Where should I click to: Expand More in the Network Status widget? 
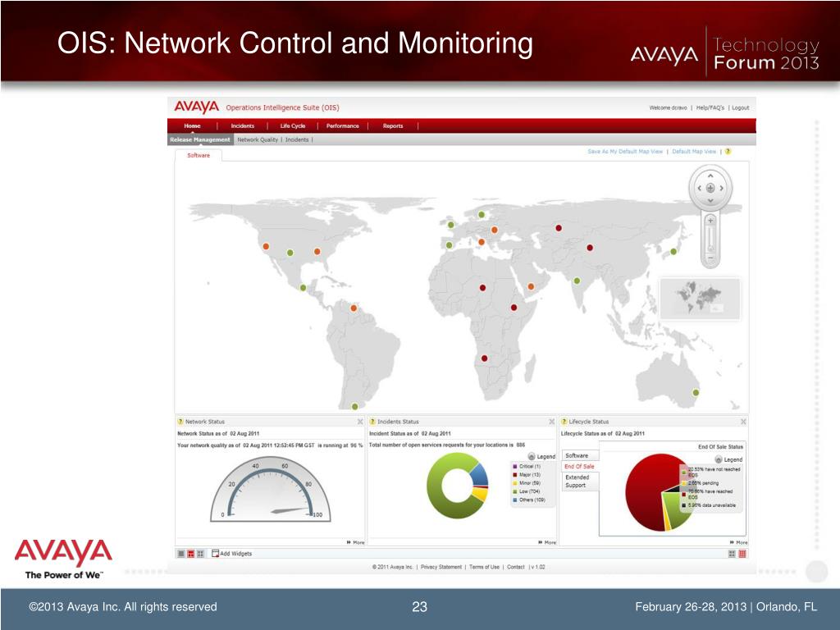[x=356, y=543]
